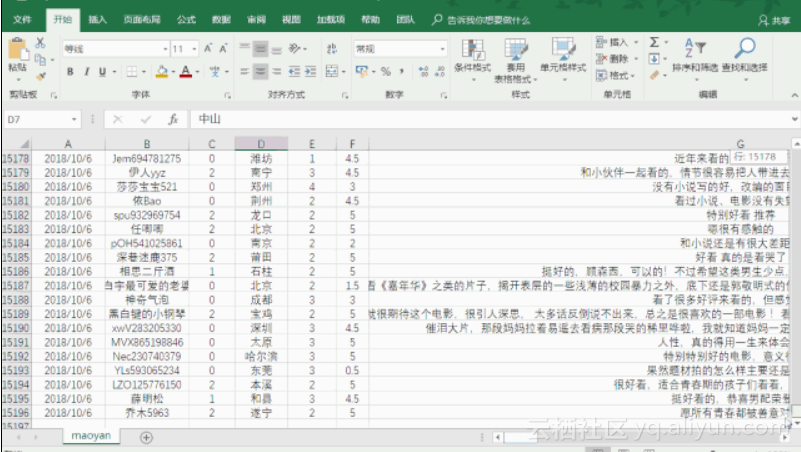801x452 pixels.
Task: Toggle wrap text
Action: coord(332,49)
